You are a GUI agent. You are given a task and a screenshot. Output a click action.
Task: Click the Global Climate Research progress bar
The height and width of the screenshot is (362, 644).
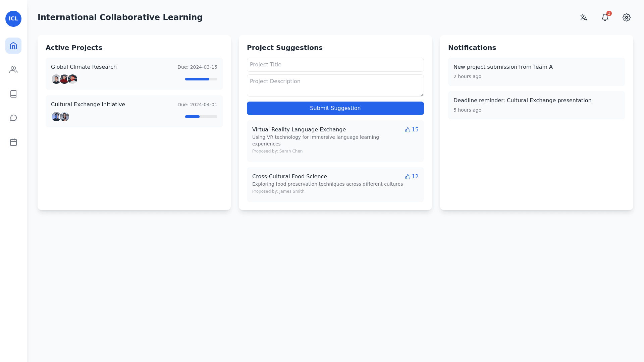pos(201,79)
